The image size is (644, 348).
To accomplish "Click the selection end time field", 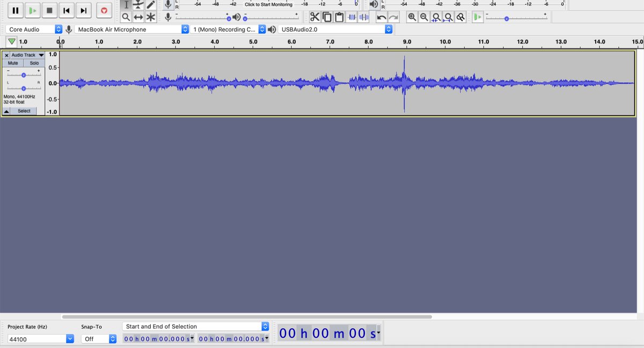I will pos(231,339).
